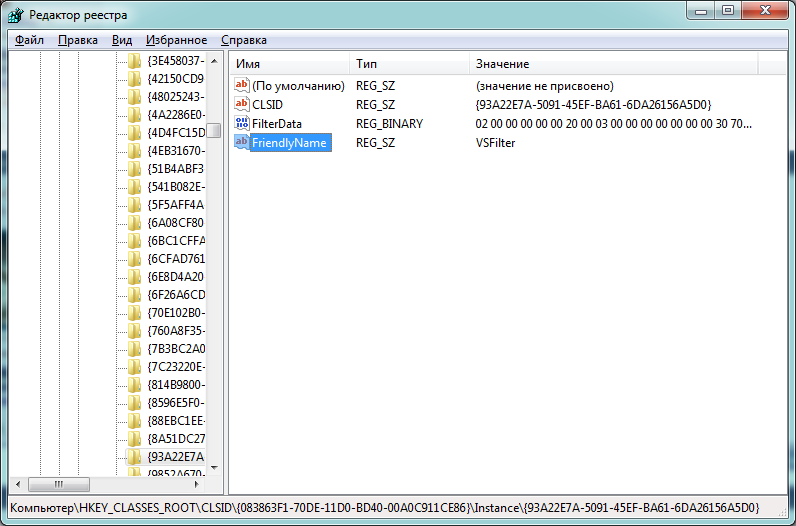796x526 pixels.
Task: Click the folder icon of {4A2286E0- key
Action: (134, 115)
